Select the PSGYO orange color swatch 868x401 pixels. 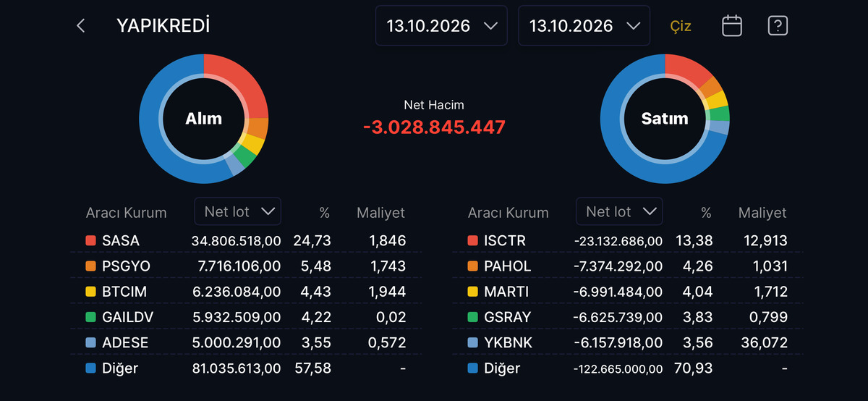90,266
